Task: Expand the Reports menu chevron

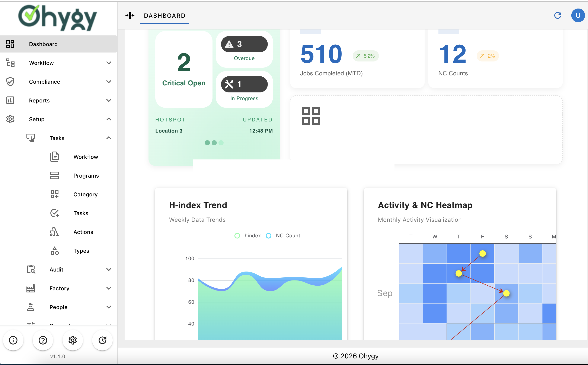Action: pos(109,100)
